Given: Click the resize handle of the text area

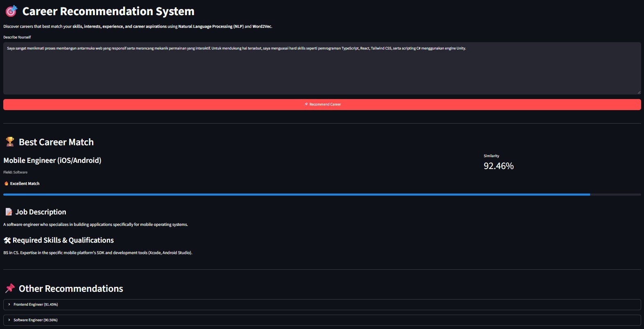Looking at the screenshot, I should pyautogui.click(x=639, y=92).
